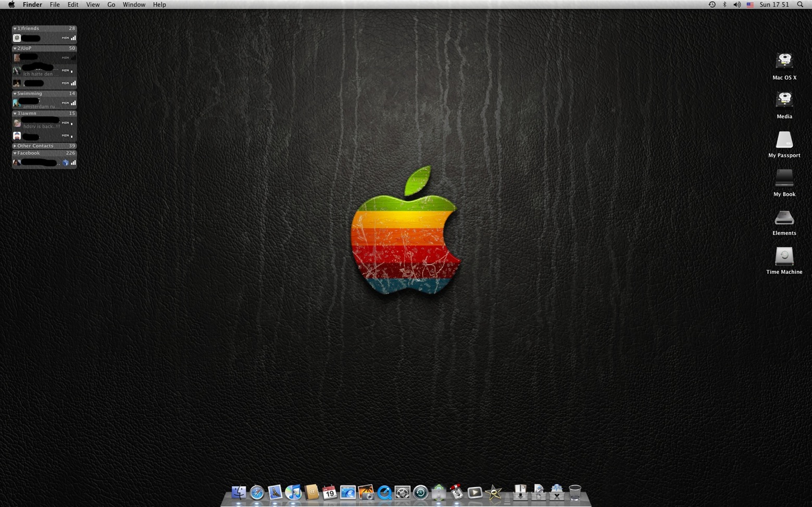Open the Help menu
The width and height of the screenshot is (812, 507).
159,5
